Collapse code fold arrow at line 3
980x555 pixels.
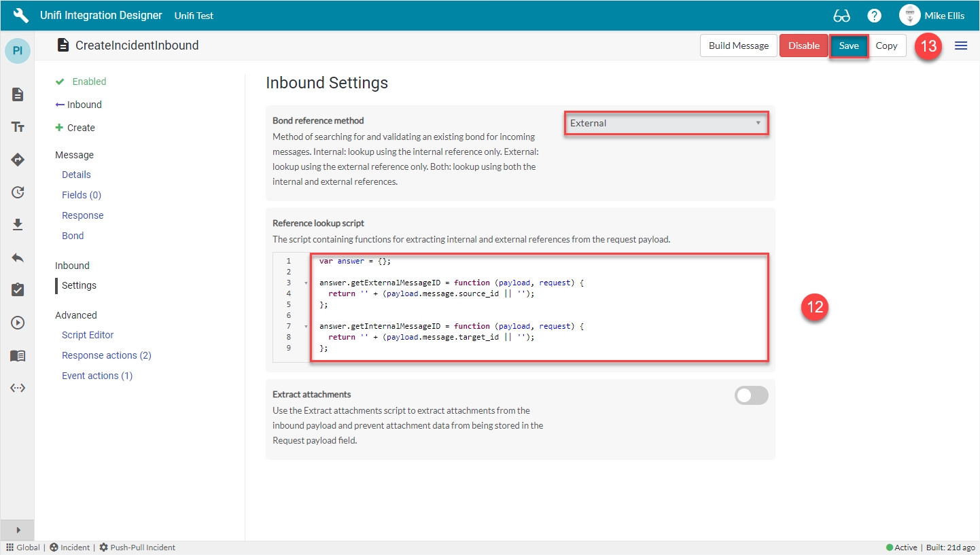click(x=306, y=283)
